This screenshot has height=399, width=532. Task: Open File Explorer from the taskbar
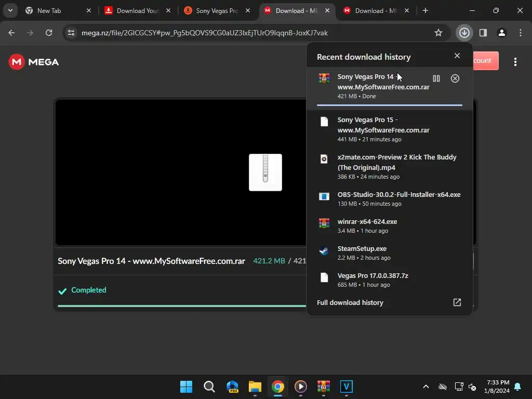255,387
